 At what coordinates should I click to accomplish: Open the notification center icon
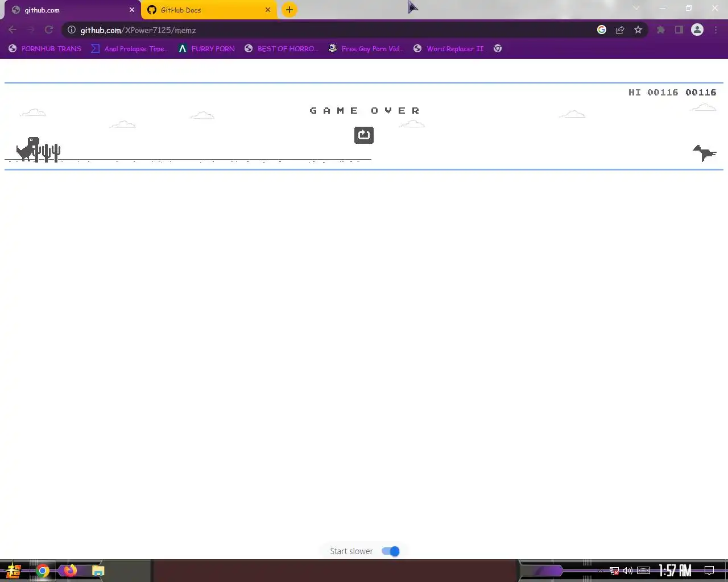click(709, 571)
